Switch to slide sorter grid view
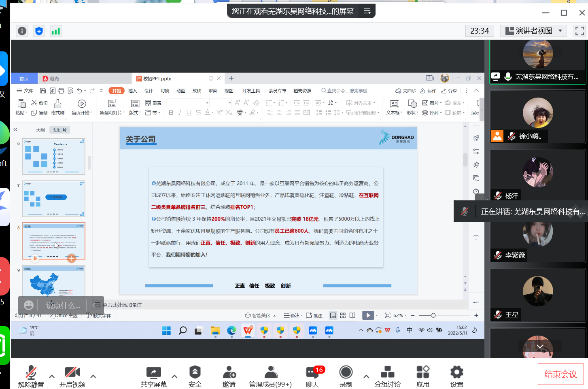Screen dimensions: 588x389 pyautogui.click(x=343, y=315)
